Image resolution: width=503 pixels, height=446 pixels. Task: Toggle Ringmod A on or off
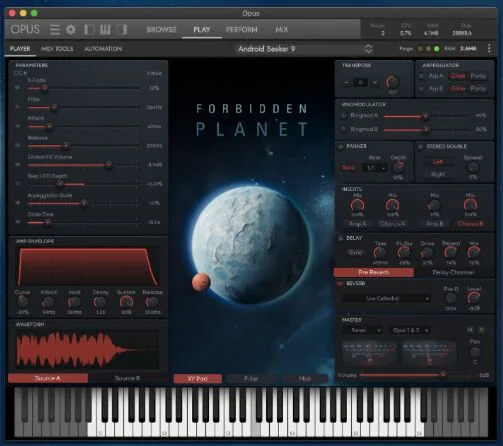pos(344,116)
